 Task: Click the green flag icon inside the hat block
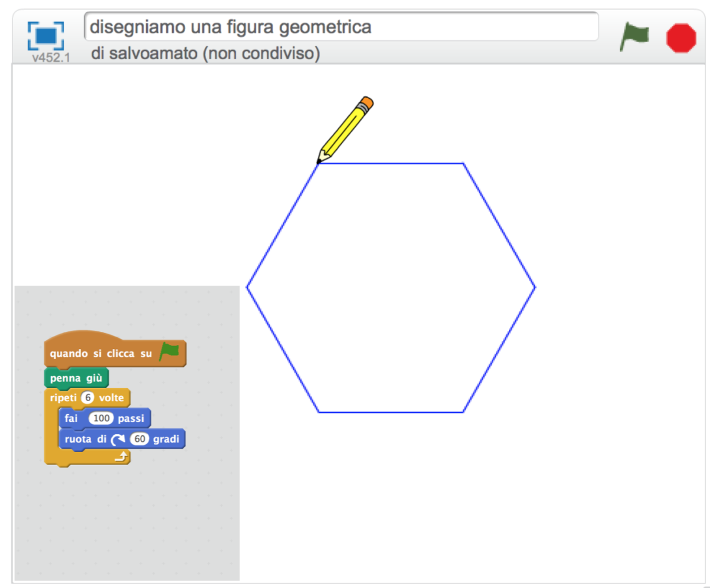[169, 352]
